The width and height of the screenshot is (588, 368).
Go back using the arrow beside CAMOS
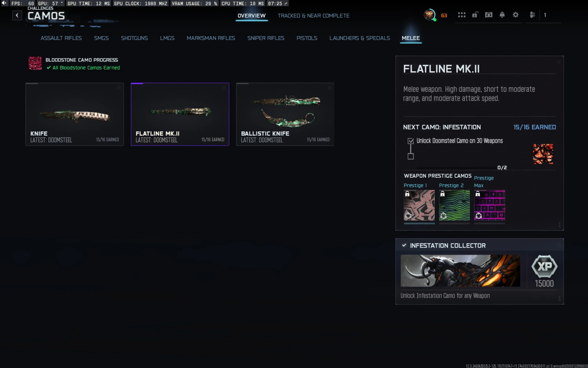pos(17,15)
